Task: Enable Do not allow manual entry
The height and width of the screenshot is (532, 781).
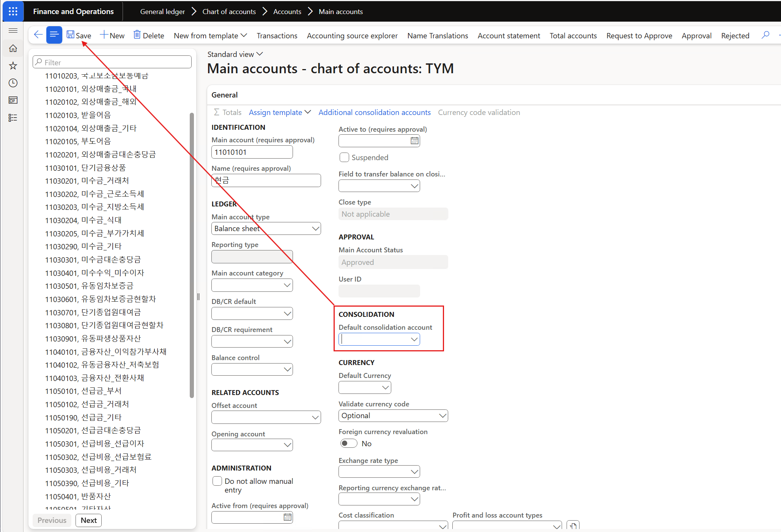Action: click(x=217, y=481)
